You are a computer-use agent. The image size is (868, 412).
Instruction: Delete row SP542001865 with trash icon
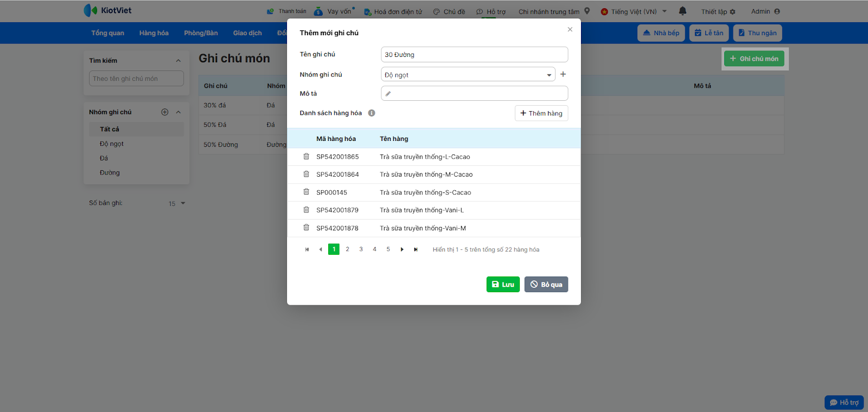(306, 157)
